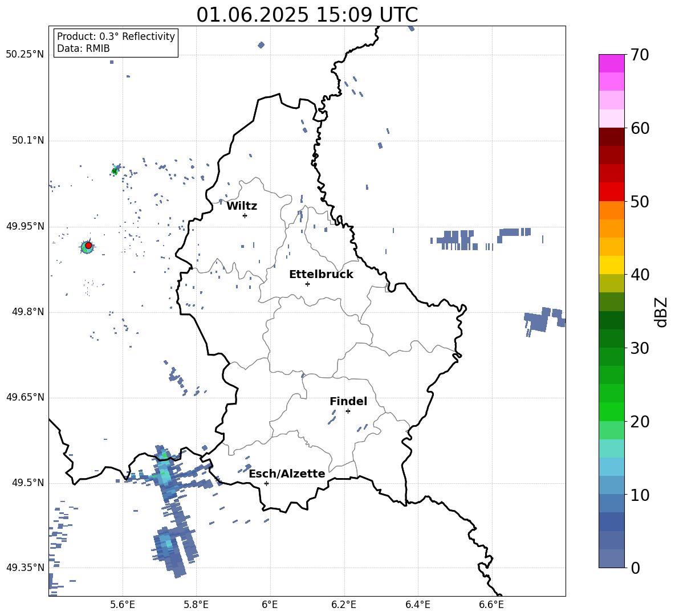
Task: Click the 6.4°E longitude label
Action: click(x=417, y=605)
